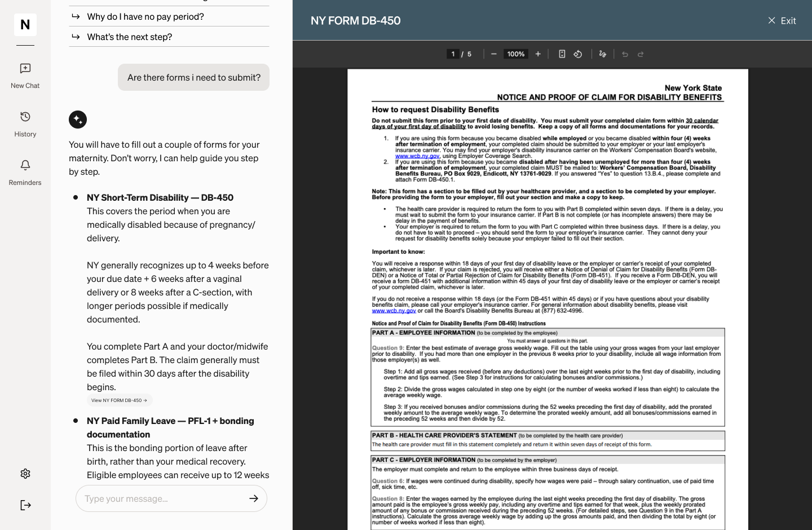The width and height of the screenshot is (812, 530).
Task: Click 'Important to know:' text in the form
Action: point(399,251)
